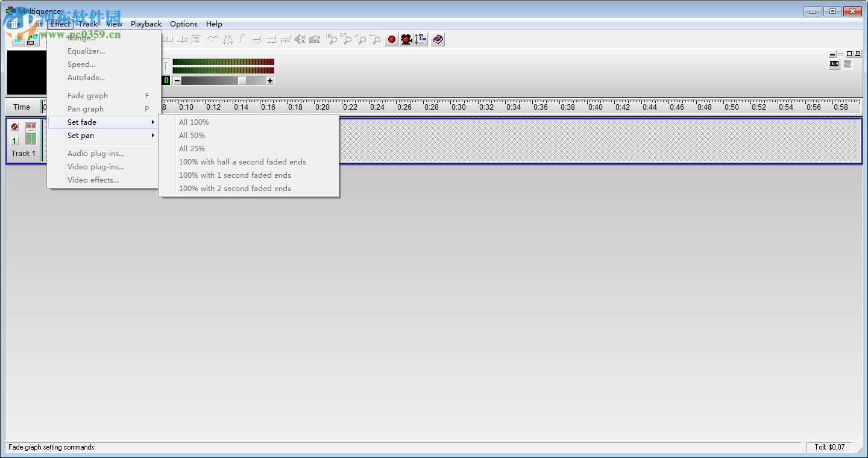
Task: Open the Options menu
Action: pos(184,24)
